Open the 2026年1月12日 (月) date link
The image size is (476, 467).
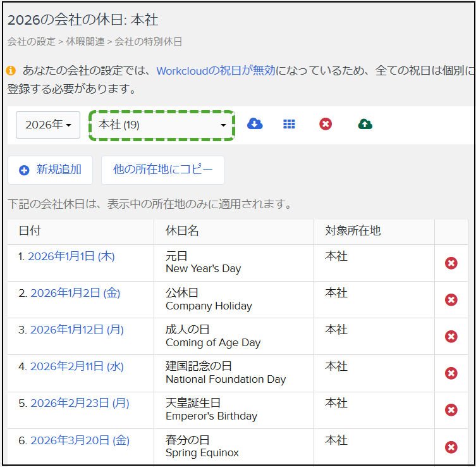click(76, 330)
